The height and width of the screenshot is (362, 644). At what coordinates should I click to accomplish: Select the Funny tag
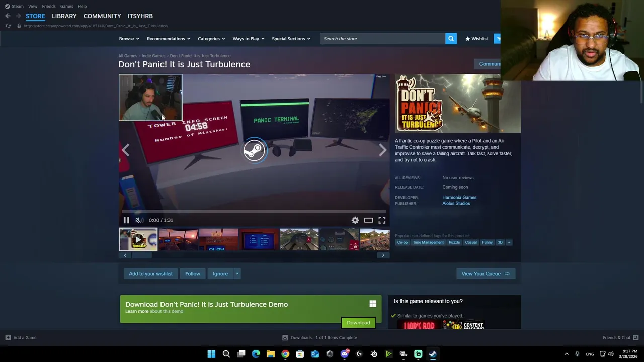(x=487, y=242)
